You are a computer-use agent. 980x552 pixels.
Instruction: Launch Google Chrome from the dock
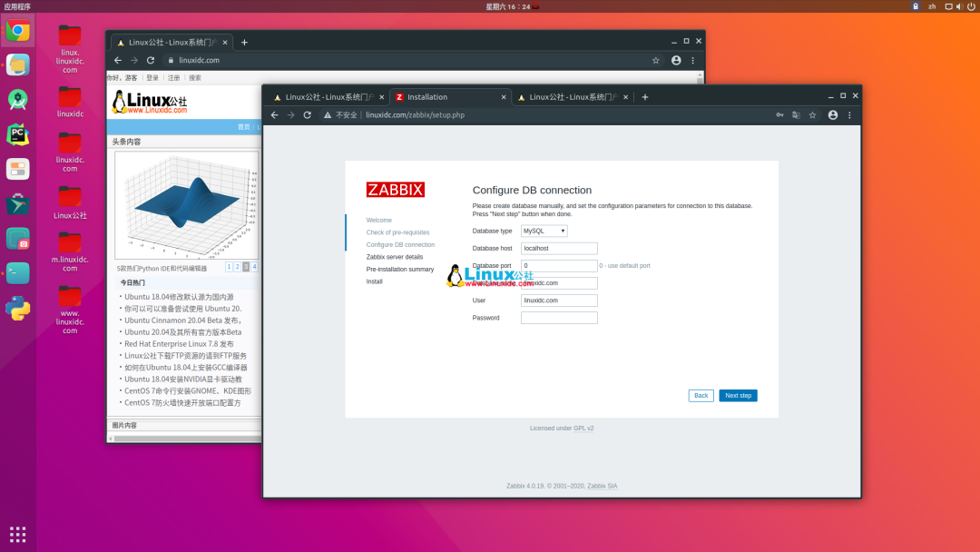click(x=17, y=30)
